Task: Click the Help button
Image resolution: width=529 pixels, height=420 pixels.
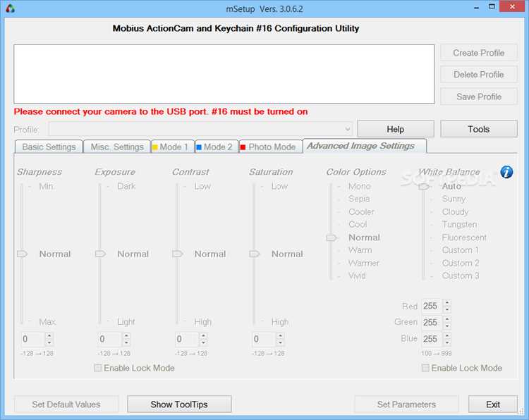Action: 396,129
